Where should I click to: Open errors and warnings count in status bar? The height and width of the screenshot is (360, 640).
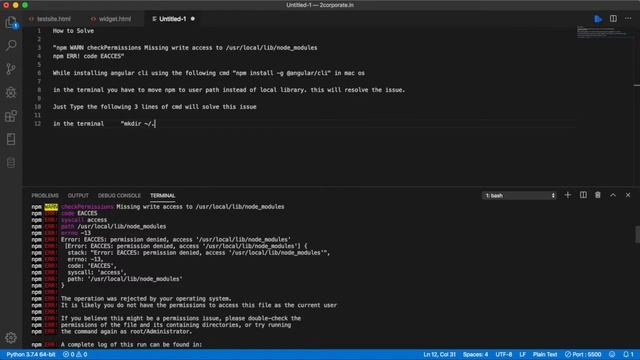pos(75,354)
